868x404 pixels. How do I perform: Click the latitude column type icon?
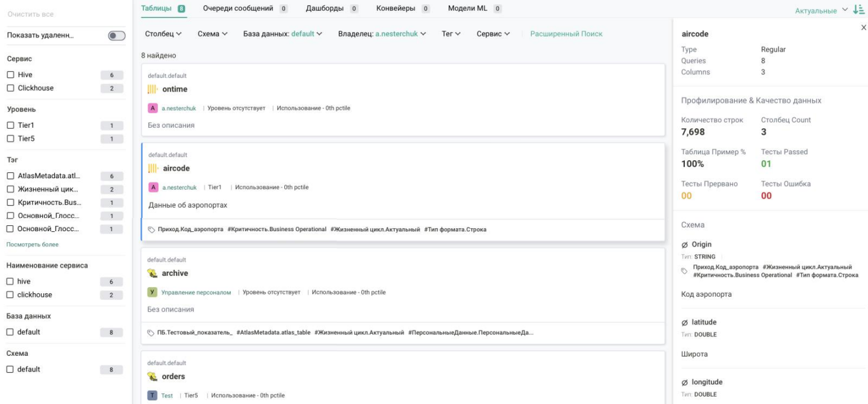(684, 322)
